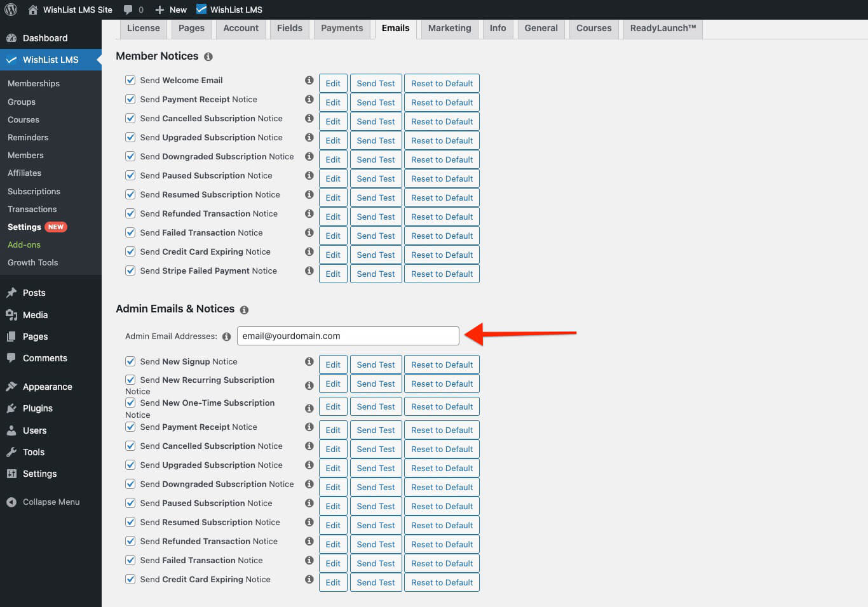Click the info icon beside Send Welcome Email

click(x=309, y=80)
